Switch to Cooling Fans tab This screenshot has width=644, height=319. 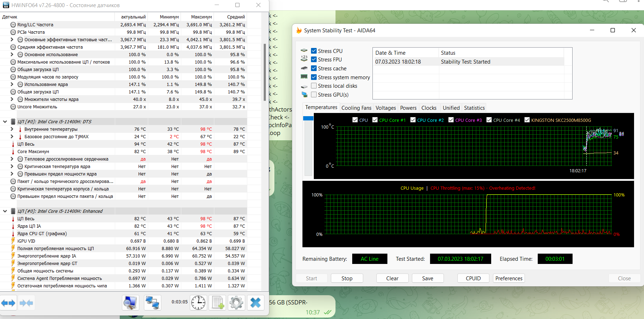(356, 108)
